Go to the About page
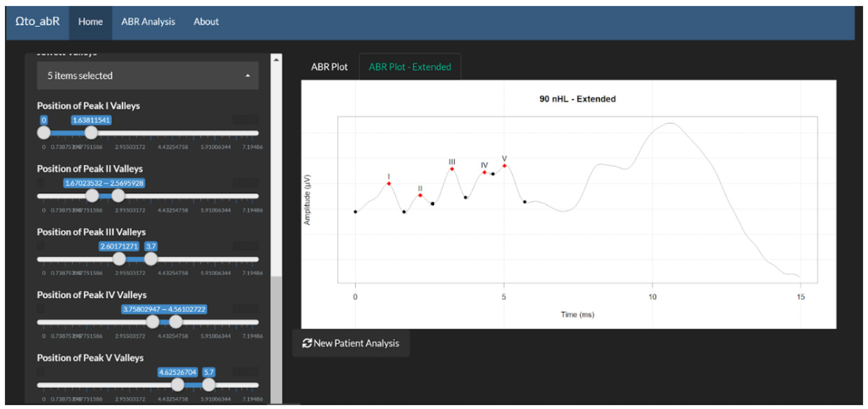Image resolution: width=868 pixels, height=409 pixels. click(206, 22)
